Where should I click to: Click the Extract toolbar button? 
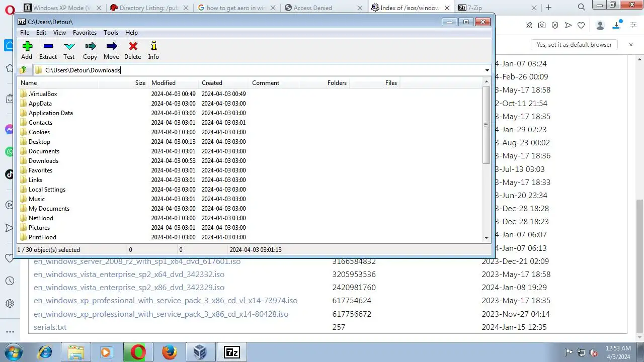click(x=48, y=50)
